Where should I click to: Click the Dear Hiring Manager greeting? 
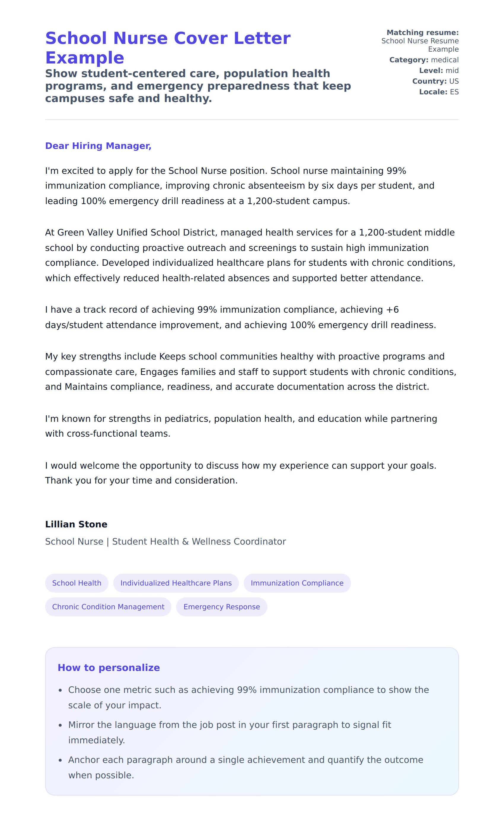[x=98, y=146]
